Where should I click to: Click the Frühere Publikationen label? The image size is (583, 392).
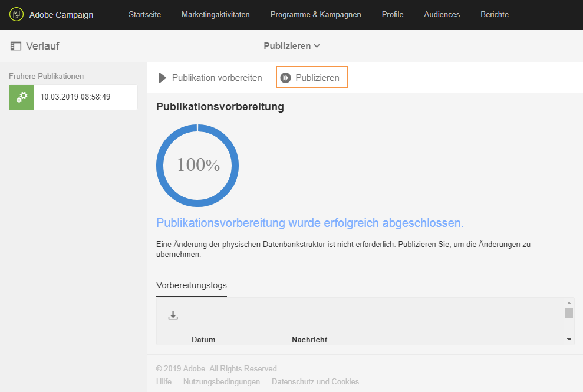coord(46,76)
